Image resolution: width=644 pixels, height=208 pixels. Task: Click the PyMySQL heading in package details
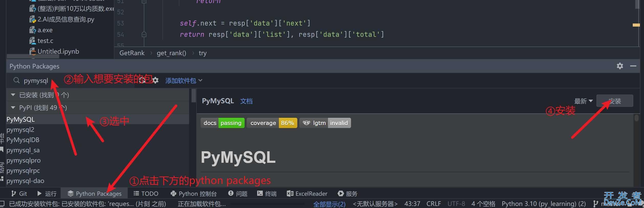click(238, 157)
